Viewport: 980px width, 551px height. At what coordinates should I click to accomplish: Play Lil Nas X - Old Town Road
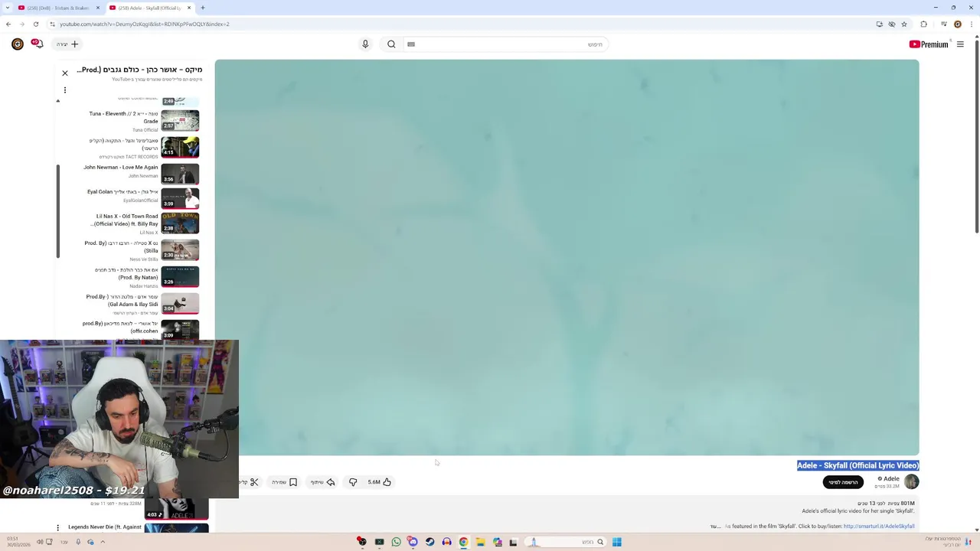(x=142, y=223)
